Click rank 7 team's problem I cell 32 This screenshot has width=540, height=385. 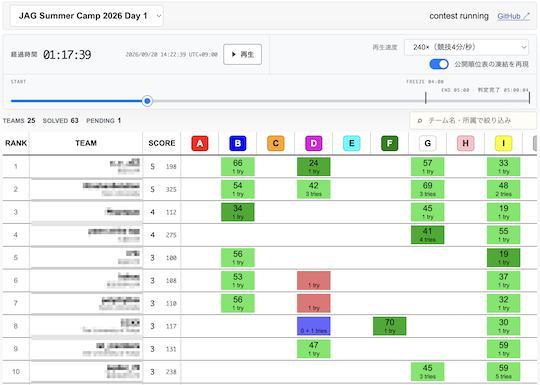click(503, 303)
